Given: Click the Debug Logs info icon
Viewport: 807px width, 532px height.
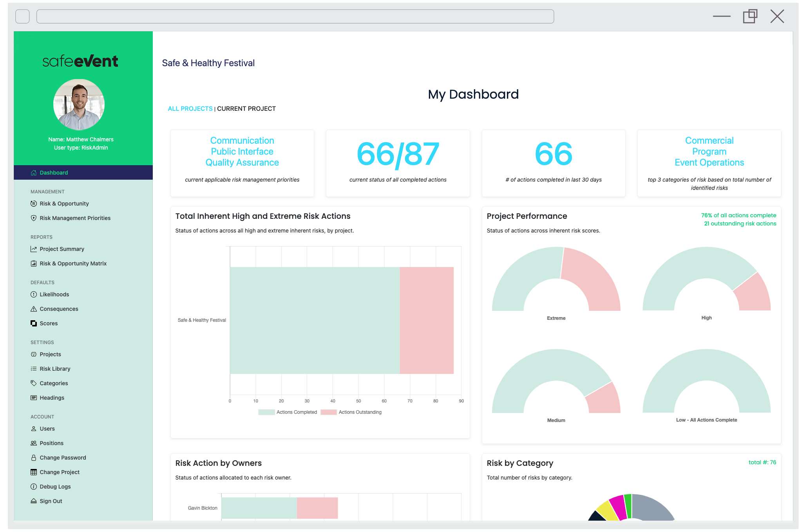Looking at the screenshot, I should click(x=34, y=487).
